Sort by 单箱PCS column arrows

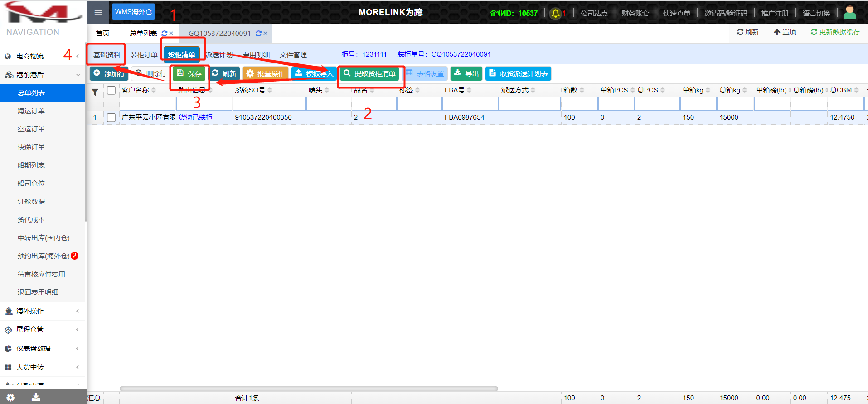632,90
